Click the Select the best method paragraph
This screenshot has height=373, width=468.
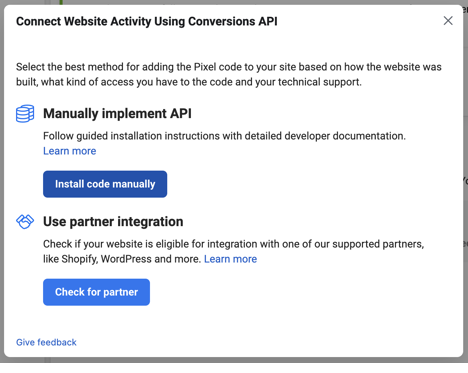click(229, 74)
